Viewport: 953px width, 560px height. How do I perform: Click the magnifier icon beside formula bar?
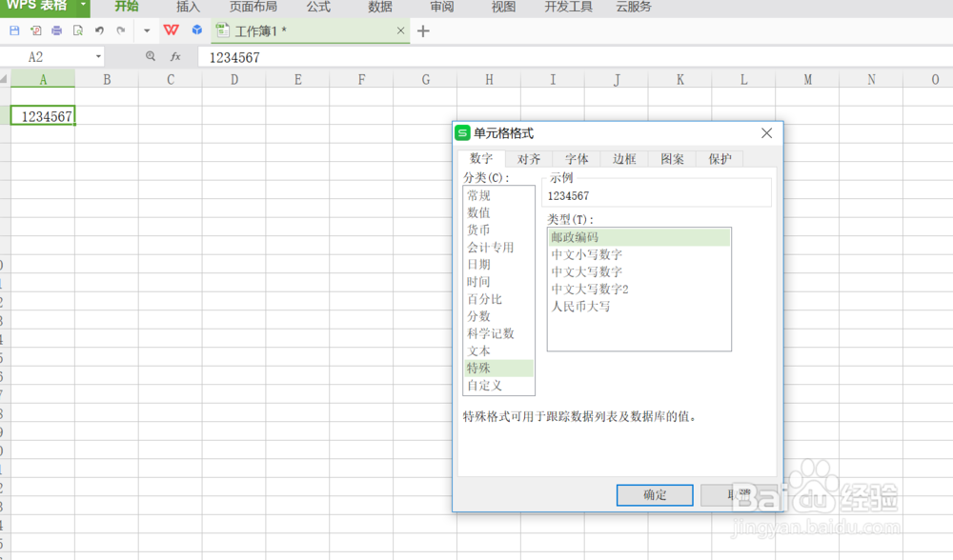(151, 56)
